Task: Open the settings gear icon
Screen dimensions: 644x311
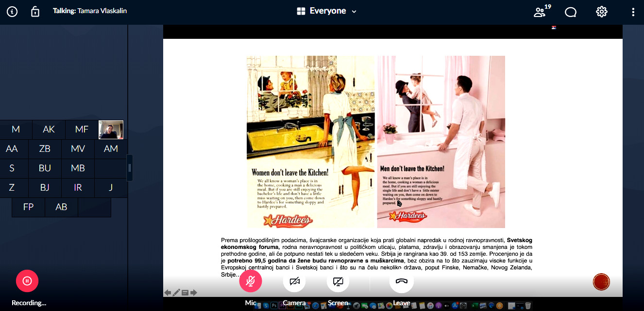Action: pos(602,12)
